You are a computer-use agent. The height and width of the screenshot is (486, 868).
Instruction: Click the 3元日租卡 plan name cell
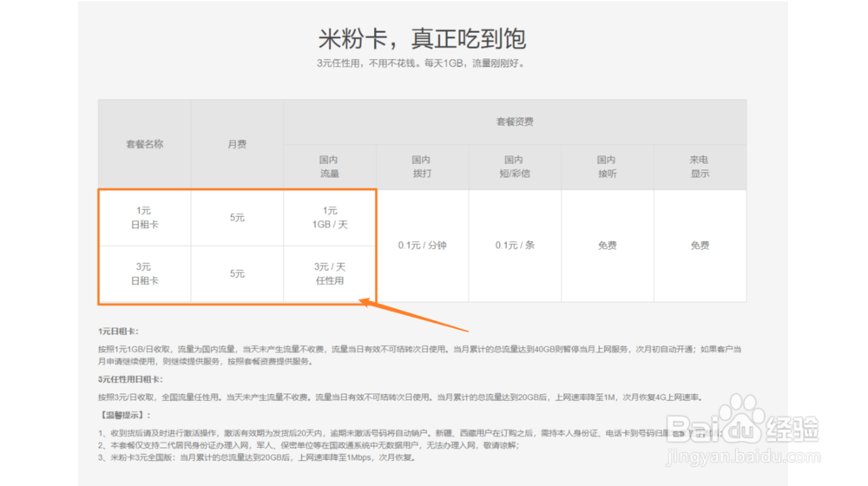144,273
